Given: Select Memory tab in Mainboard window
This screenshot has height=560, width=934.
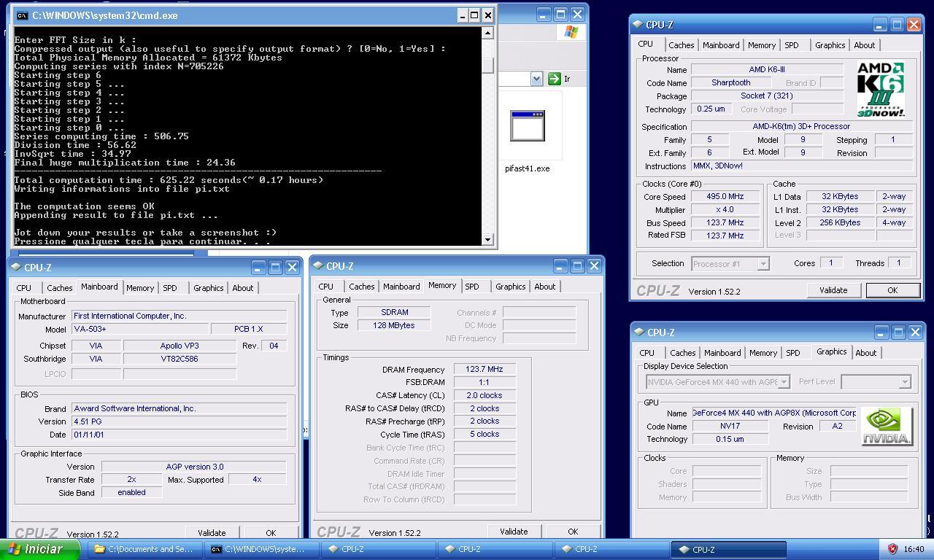Looking at the screenshot, I should pos(140,288).
